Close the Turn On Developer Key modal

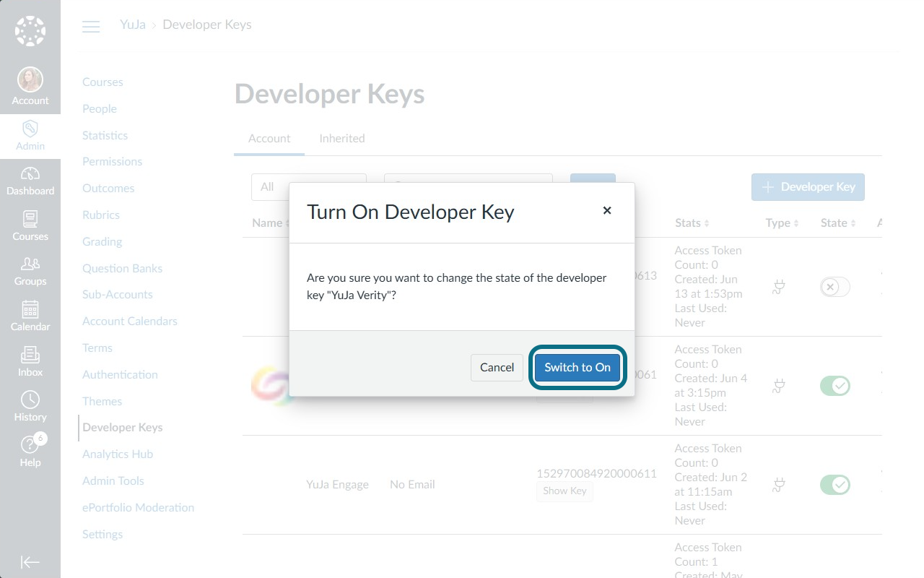tap(607, 210)
